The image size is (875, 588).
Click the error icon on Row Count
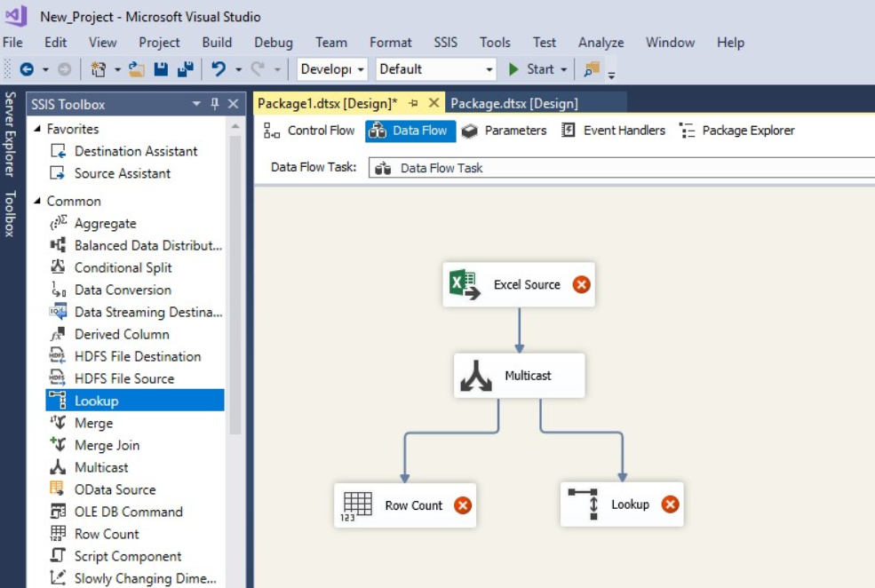click(462, 505)
